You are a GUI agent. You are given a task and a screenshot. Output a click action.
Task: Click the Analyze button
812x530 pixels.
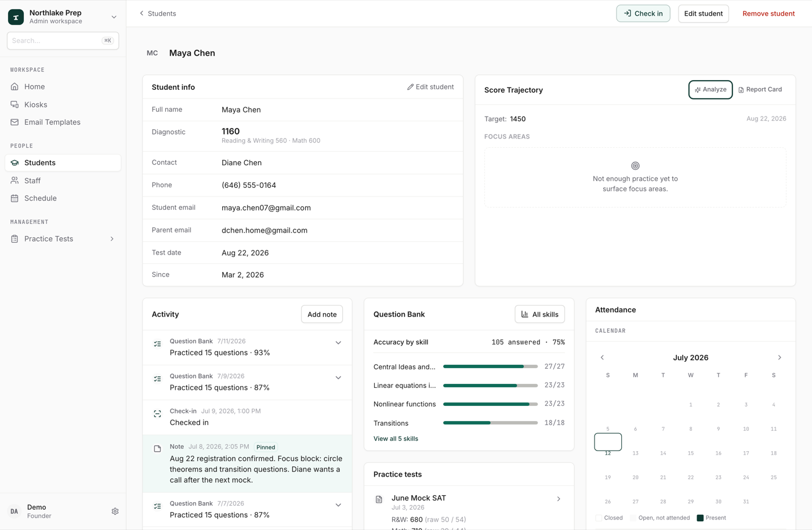(710, 90)
